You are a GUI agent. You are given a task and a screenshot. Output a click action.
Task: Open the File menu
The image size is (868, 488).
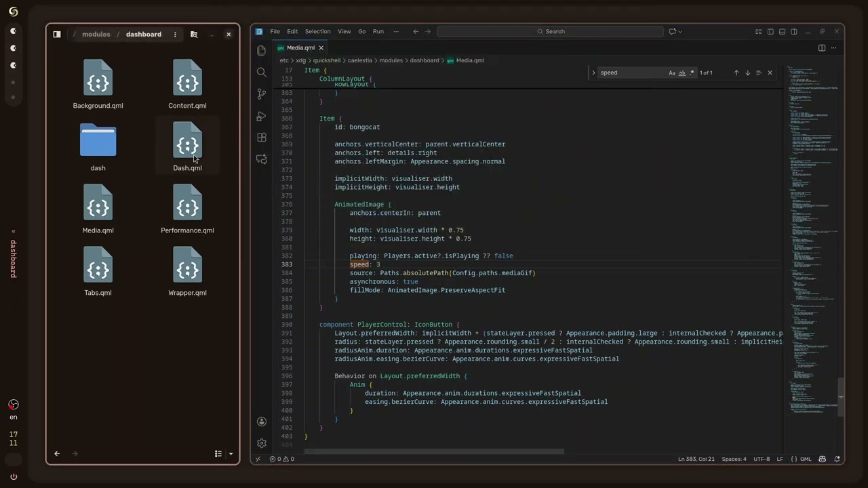click(x=275, y=31)
